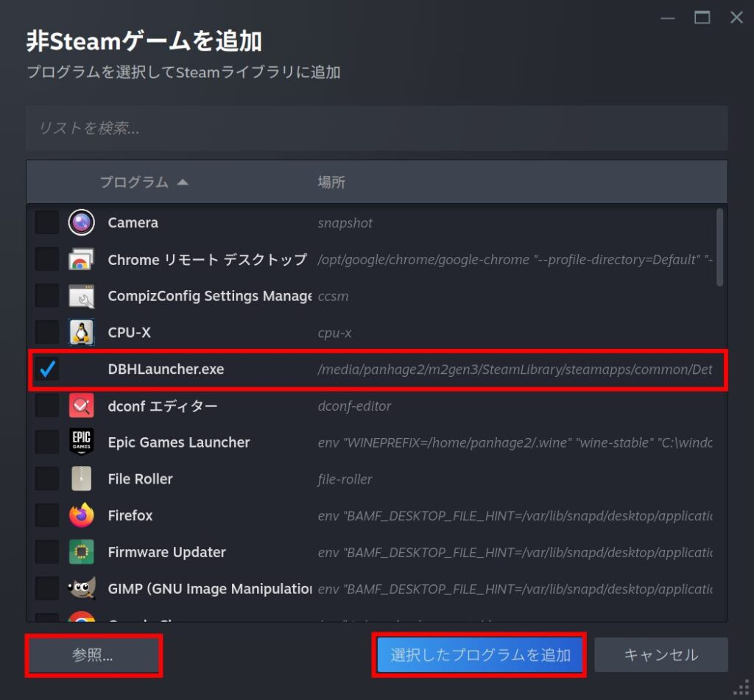Click the Firefox icon
754x700 pixels.
pos(81,515)
